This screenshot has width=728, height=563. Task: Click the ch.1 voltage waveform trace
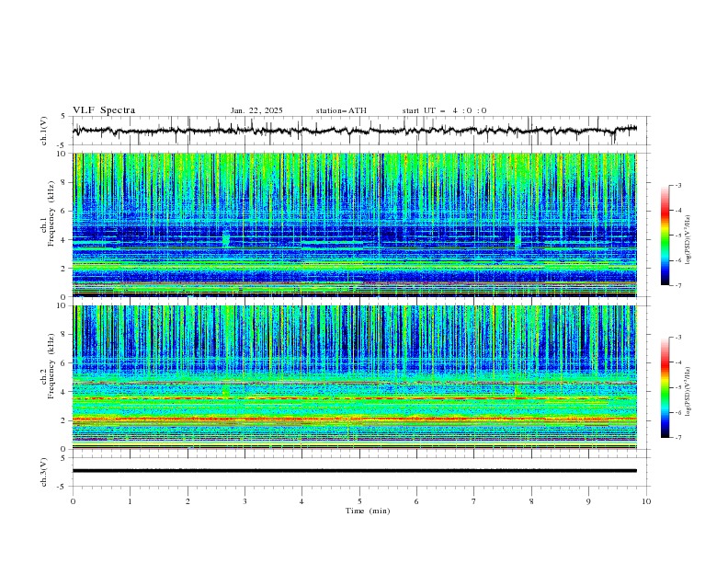(x=355, y=131)
